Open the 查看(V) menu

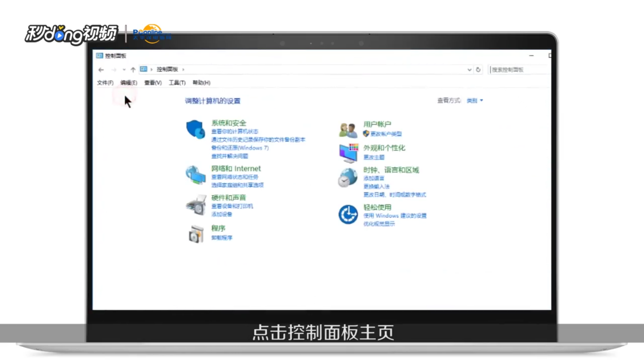coord(153,83)
